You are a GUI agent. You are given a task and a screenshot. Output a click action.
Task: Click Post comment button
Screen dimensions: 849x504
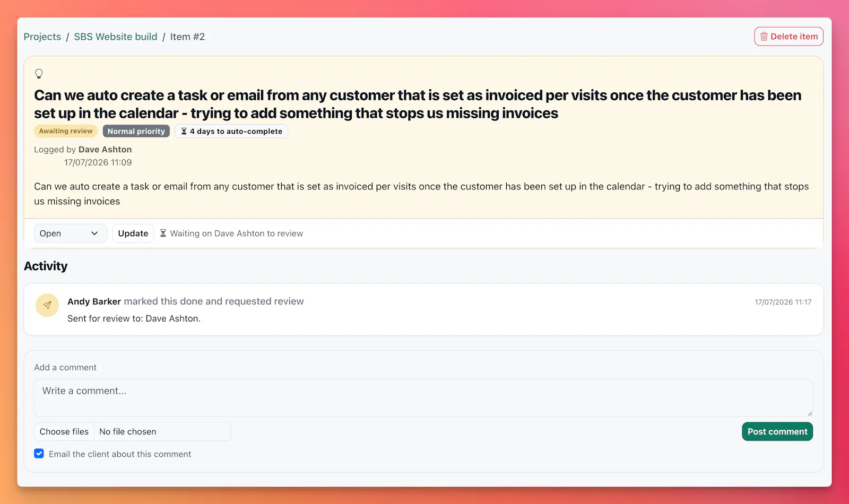click(777, 431)
